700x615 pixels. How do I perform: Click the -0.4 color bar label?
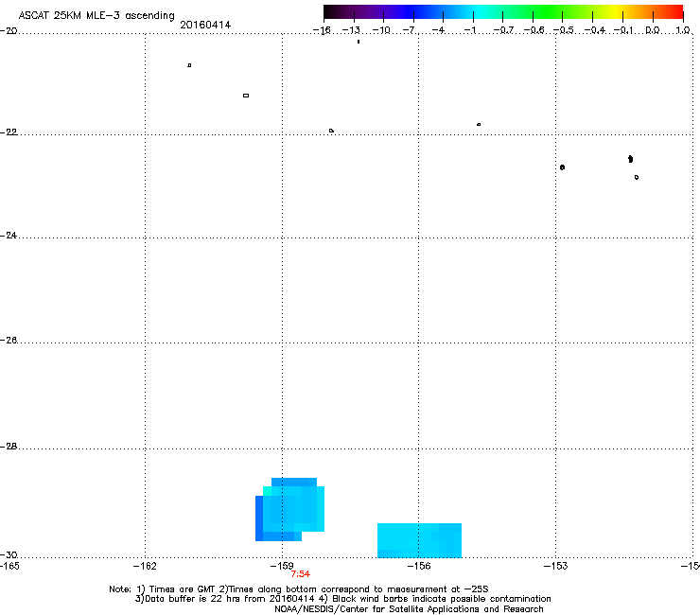(x=595, y=30)
